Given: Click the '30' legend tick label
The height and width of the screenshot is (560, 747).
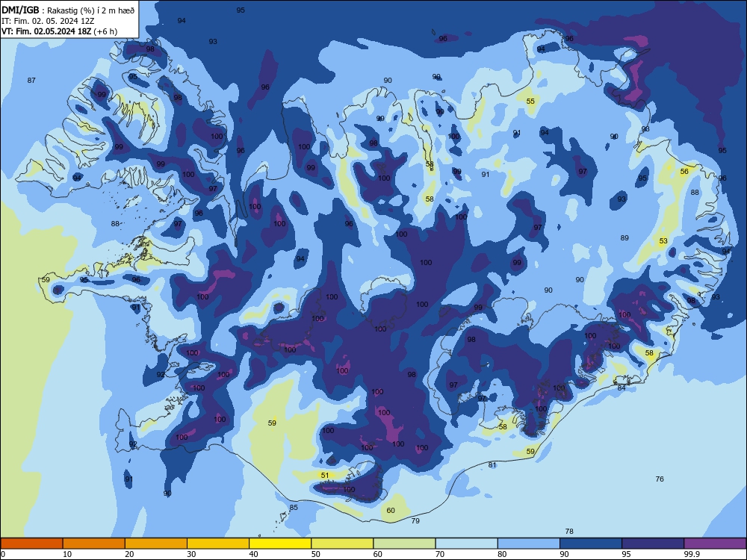Looking at the screenshot, I should 191,554.
